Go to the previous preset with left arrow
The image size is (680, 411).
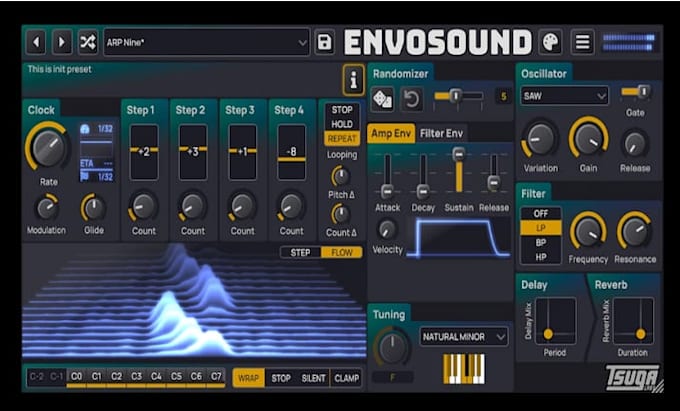[x=36, y=42]
